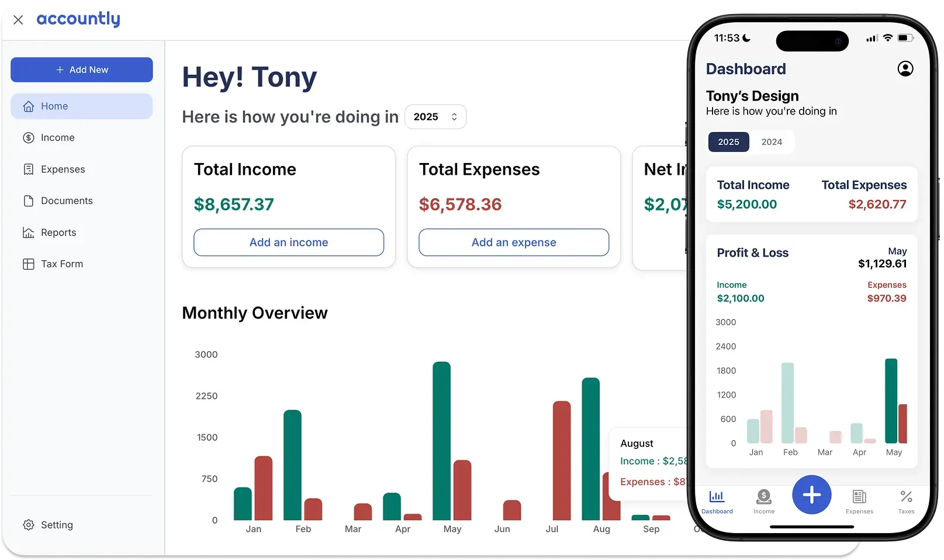Select the Home icon in the sidebar

(27, 106)
